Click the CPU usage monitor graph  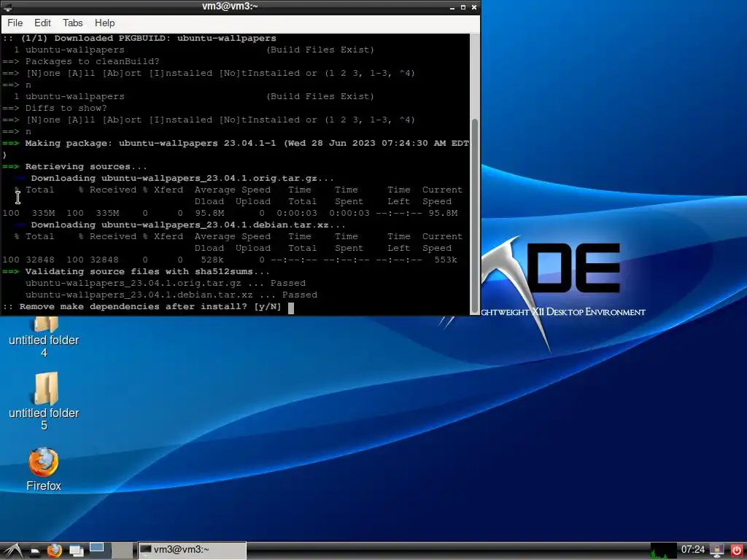pos(663,551)
